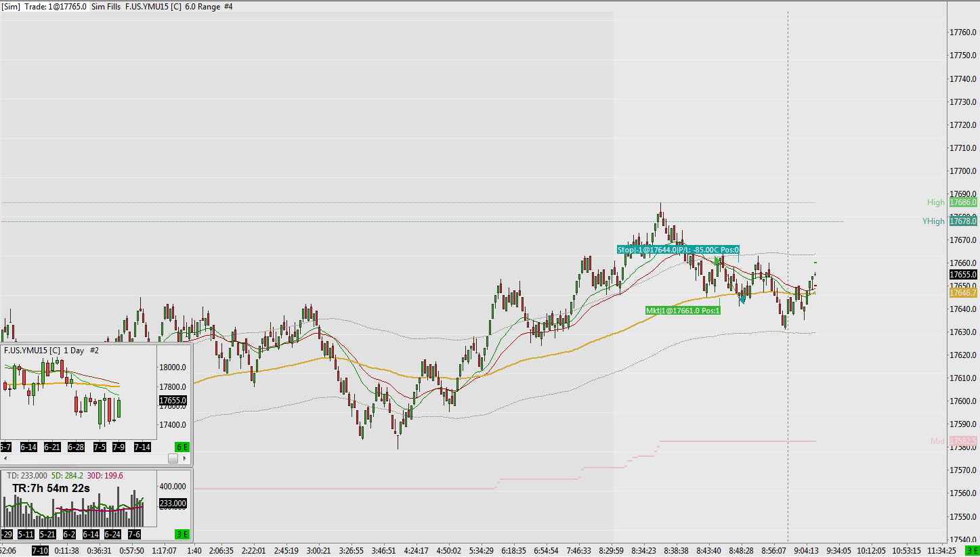The image size is (980, 557).
Task: Click the 'Sim Fills' header text
Action: [x=106, y=6]
